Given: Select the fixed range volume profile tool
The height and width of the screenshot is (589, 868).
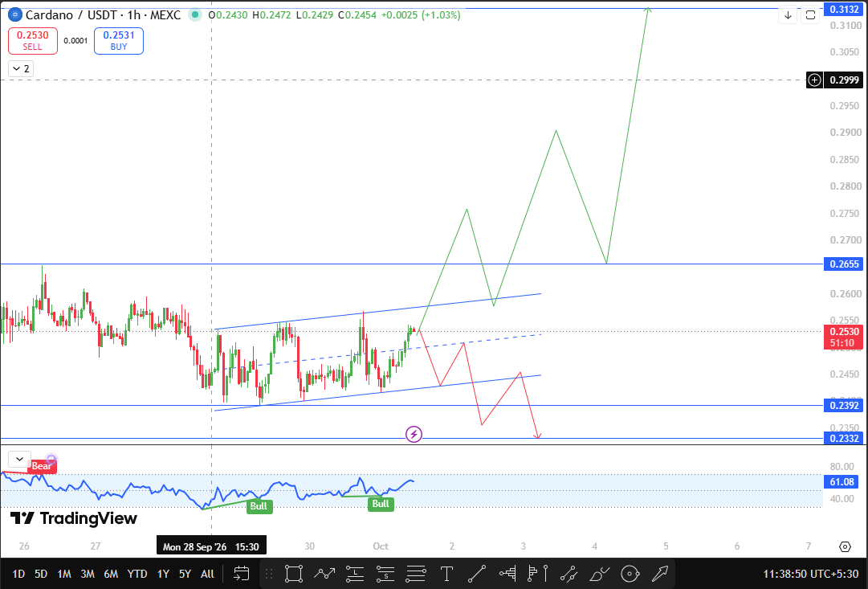Looking at the screenshot, I should click(x=507, y=574).
